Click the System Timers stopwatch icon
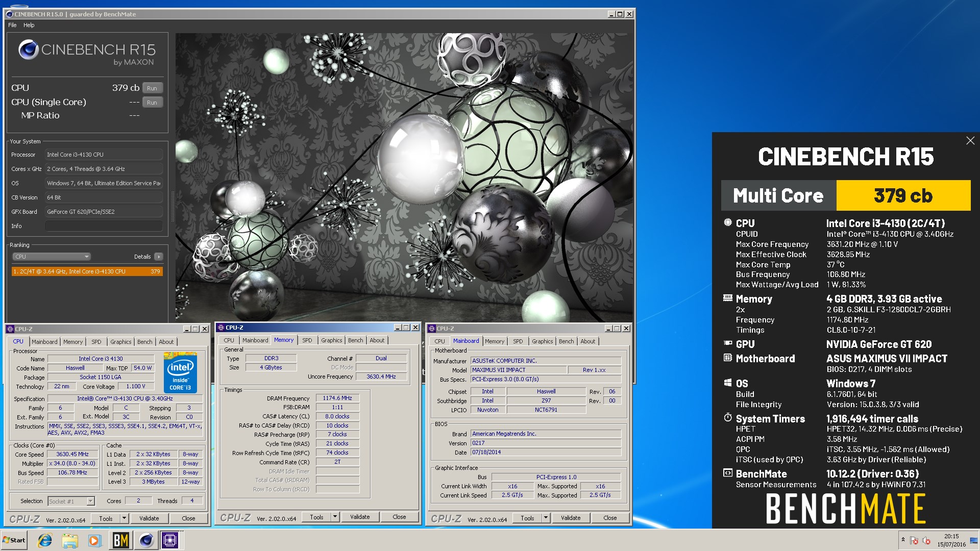Viewport: 980px width, 551px height. (728, 417)
